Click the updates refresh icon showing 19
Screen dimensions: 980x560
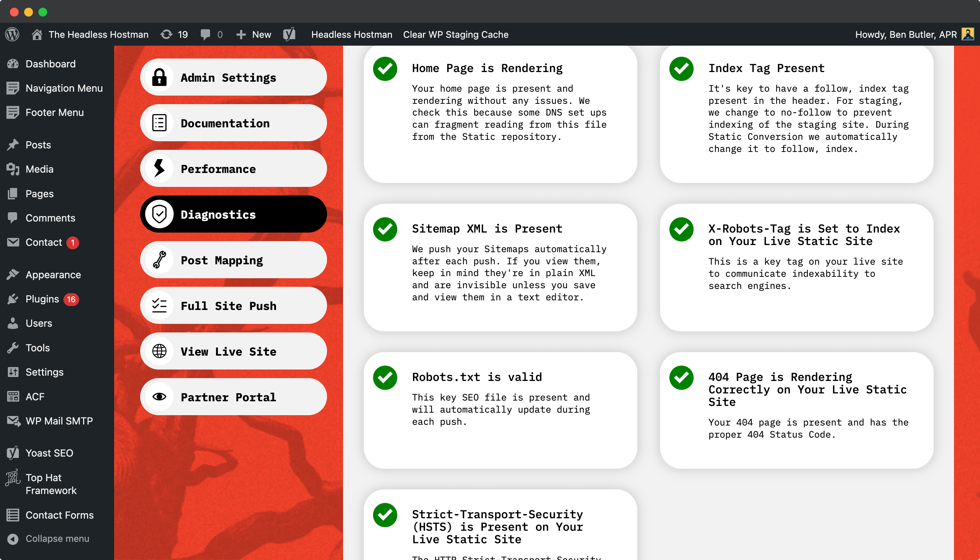167,34
